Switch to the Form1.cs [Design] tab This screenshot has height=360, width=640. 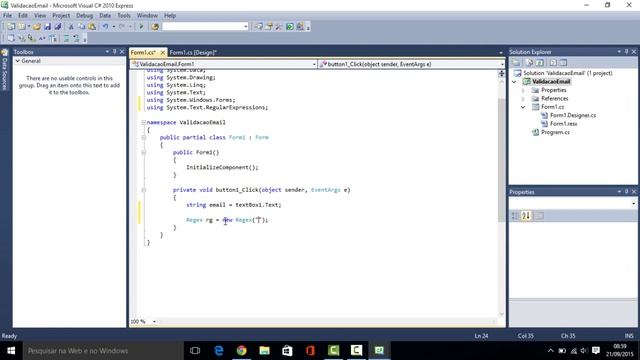193,53
